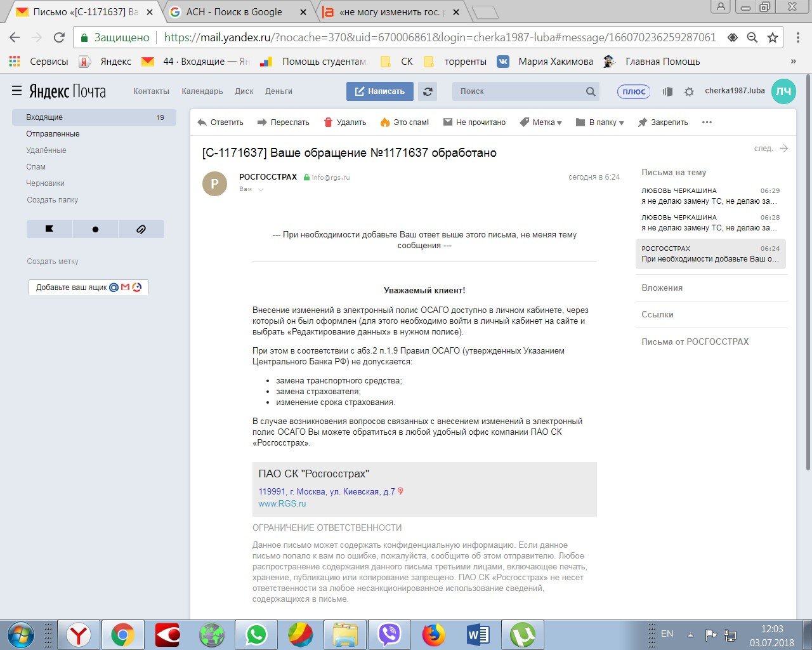Click Не прочитано button
This screenshot has width=812, height=650.
[x=474, y=123]
